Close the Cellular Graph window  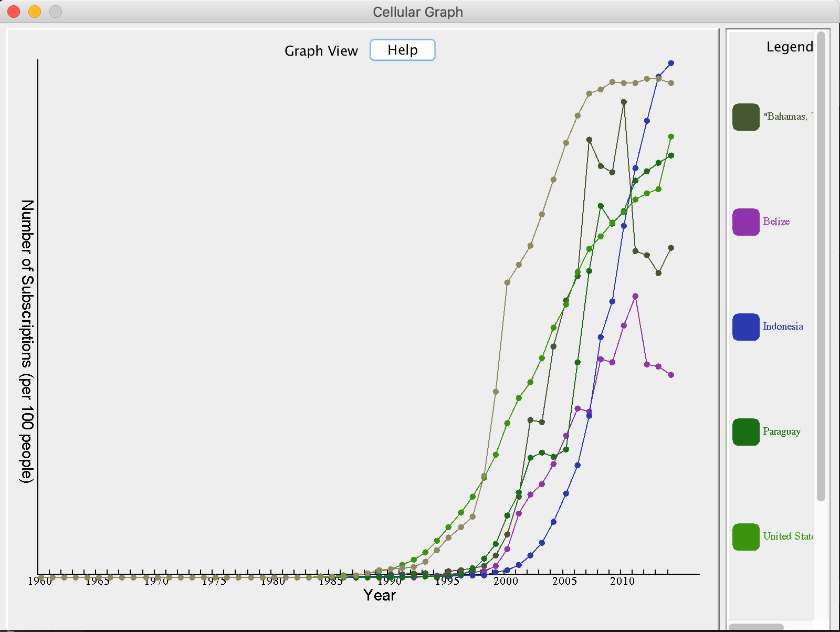pos(14,12)
